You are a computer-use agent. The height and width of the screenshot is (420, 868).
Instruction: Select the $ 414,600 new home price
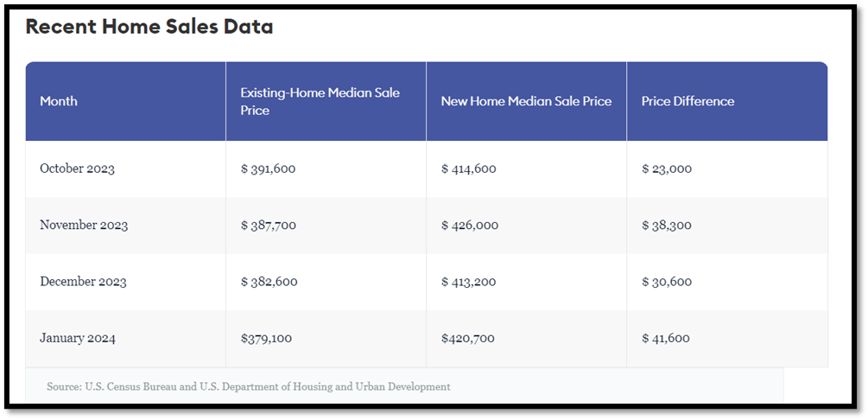[x=468, y=169]
